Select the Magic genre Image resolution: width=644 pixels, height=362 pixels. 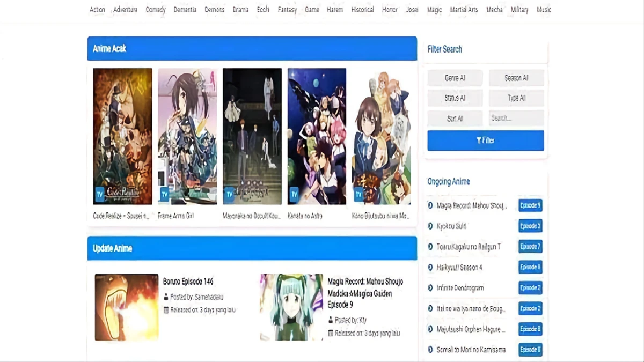434,10
